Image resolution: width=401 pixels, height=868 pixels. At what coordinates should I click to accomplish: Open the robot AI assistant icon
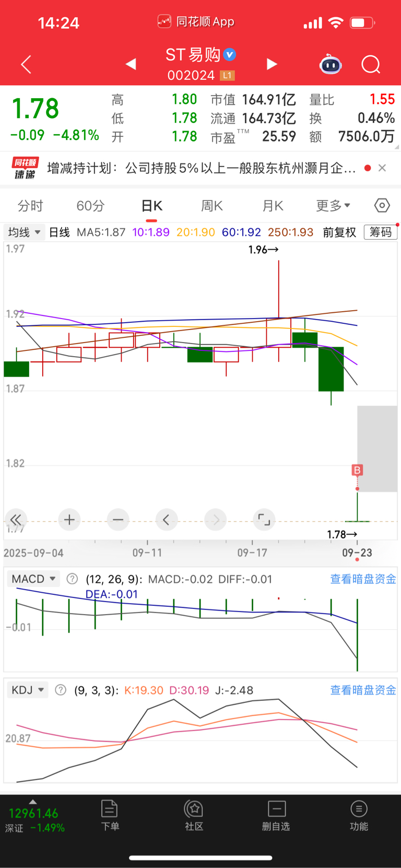coord(331,64)
